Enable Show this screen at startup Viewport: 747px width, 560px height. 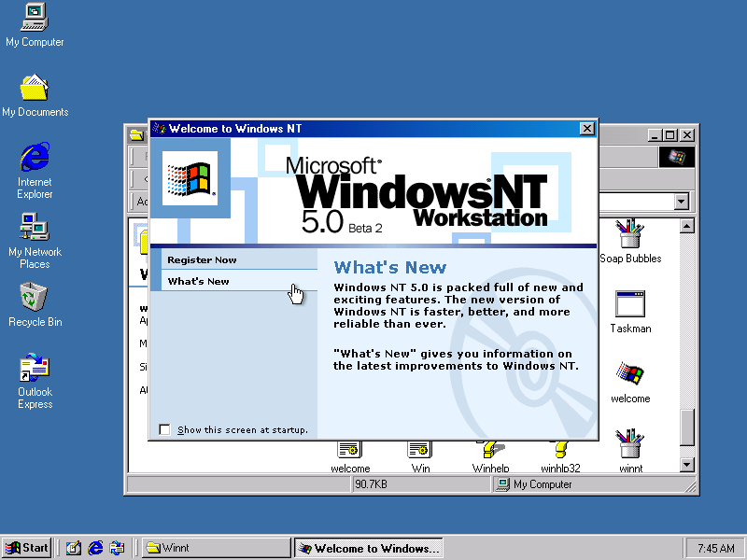[164, 429]
